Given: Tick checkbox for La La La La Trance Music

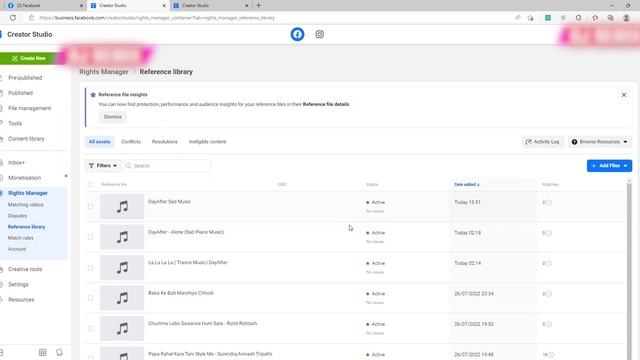Looking at the screenshot, I should (x=90, y=268).
